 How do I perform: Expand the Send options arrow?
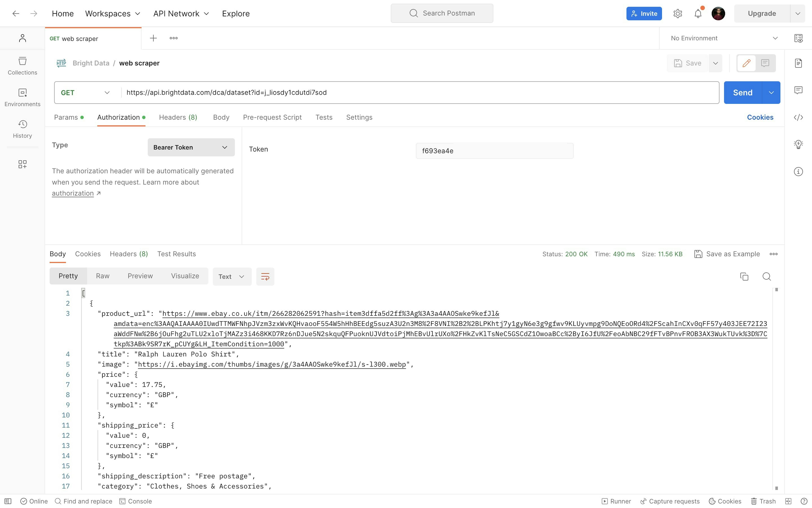coord(771,92)
